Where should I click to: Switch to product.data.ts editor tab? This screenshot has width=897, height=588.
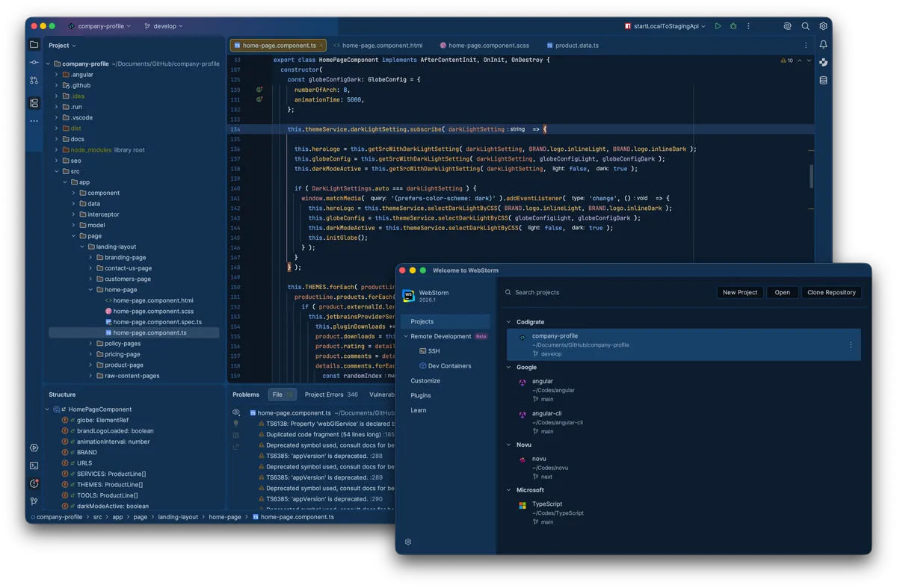(573, 46)
